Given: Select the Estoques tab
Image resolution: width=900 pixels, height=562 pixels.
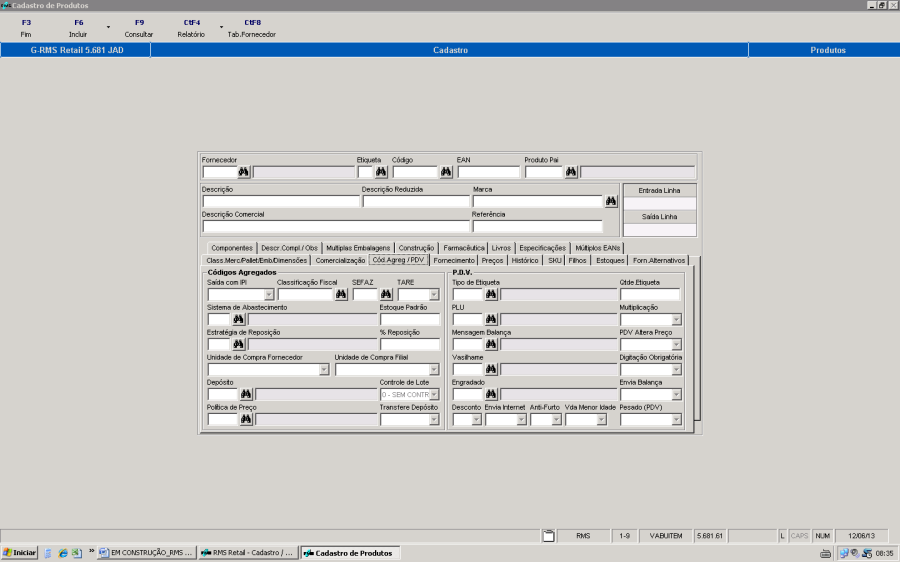Looking at the screenshot, I should pos(610,260).
